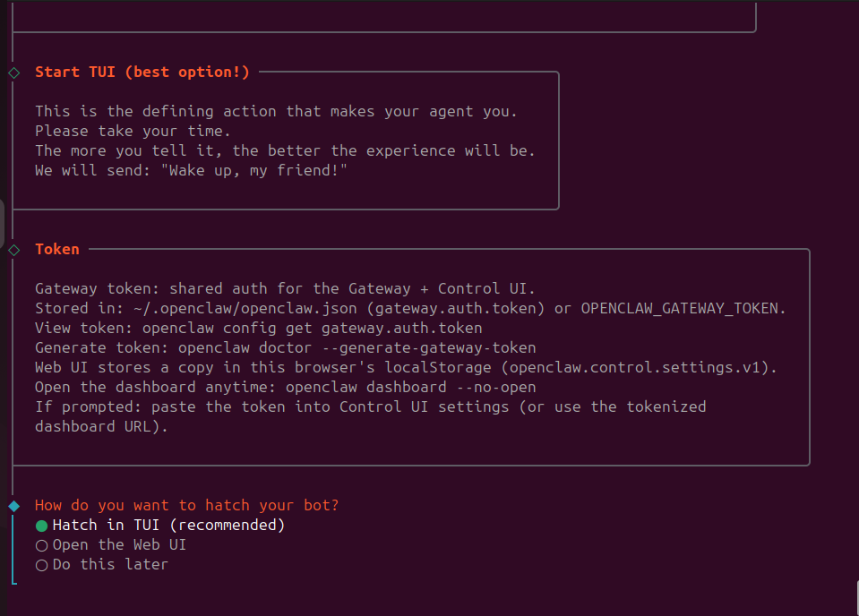The height and width of the screenshot is (616, 859).
Task: Click the Hatch in TUI (recommended) label
Action: point(168,526)
